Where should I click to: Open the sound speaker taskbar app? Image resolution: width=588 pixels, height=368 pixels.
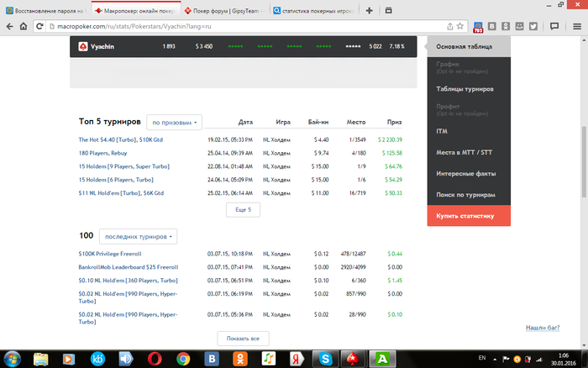pos(126,359)
